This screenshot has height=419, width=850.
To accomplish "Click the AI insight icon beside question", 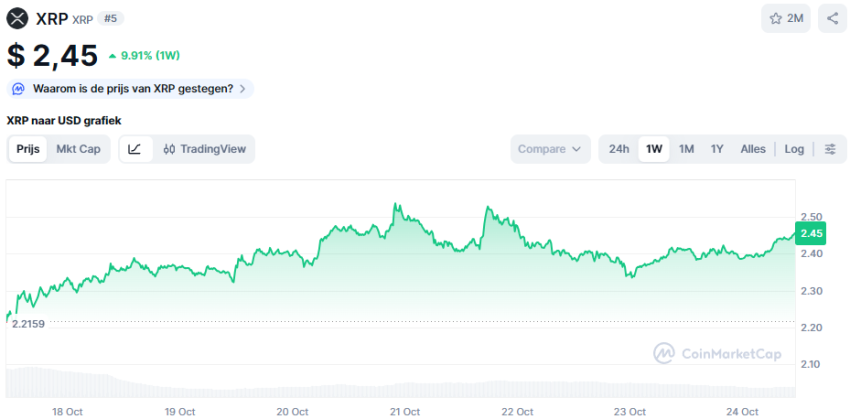I will pyautogui.click(x=19, y=88).
